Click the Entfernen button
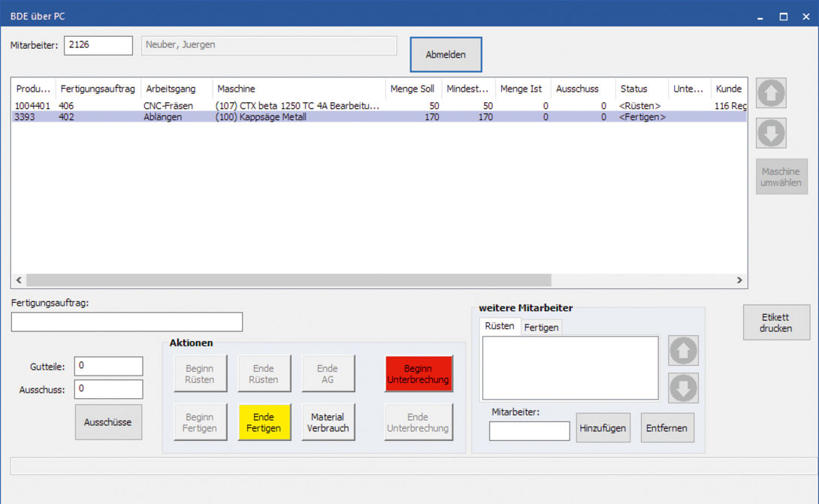The image size is (819, 504). 667,427
